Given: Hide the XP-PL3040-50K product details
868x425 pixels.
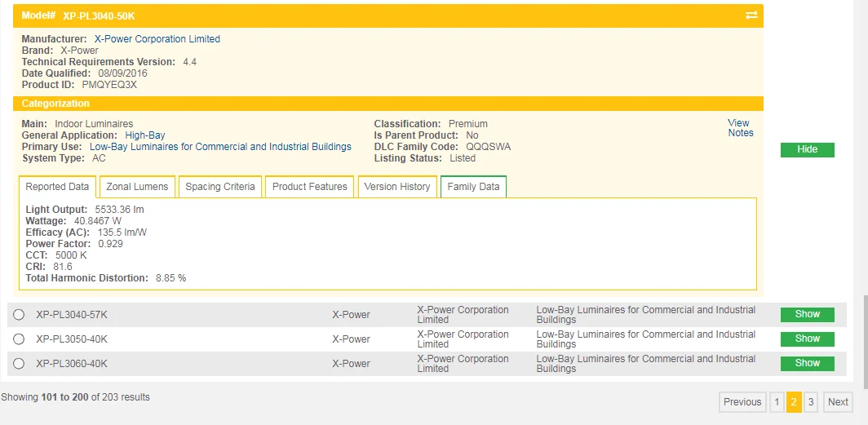Looking at the screenshot, I should pos(807,149).
